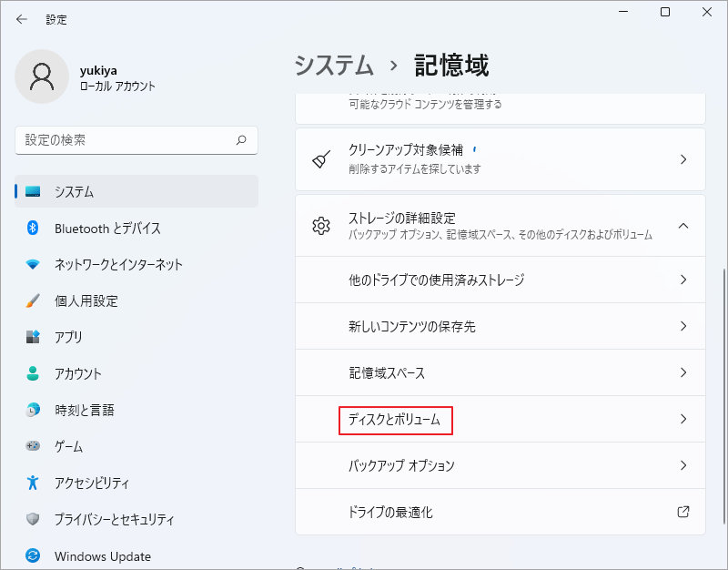Viewport: 728px width, 570px height.
Task: Expand 記憶域スペース with its chevron
Action: [x=682, y=372]
